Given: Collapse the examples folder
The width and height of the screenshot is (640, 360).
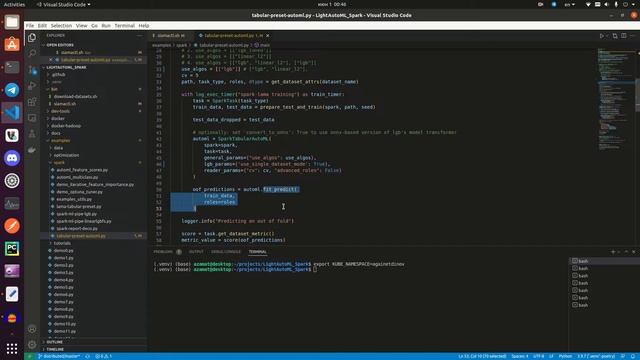Looking at the screenshot, I should click(x=60, y=140).
